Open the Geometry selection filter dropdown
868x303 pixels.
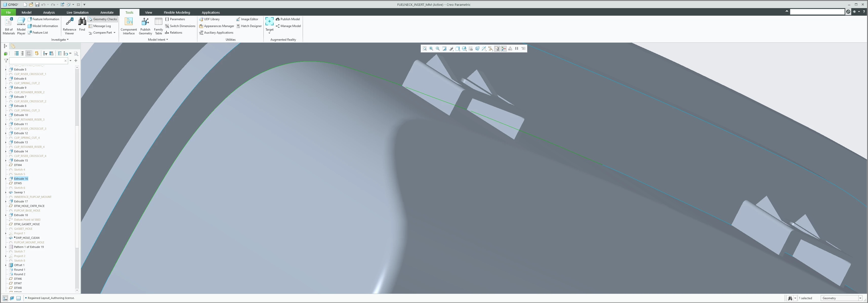coord(860,298)
